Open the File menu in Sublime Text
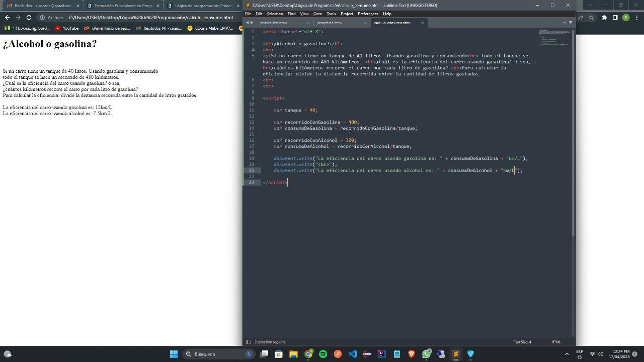The image size is (644, 362). pyautogui.click(x=248, y=14)
